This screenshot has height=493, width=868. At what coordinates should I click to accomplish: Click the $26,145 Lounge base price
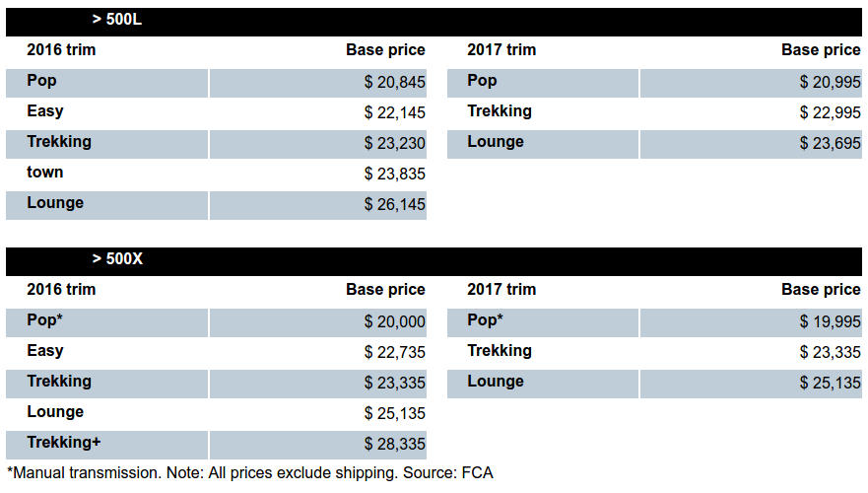pyautogui.click(x=394, y=205)
